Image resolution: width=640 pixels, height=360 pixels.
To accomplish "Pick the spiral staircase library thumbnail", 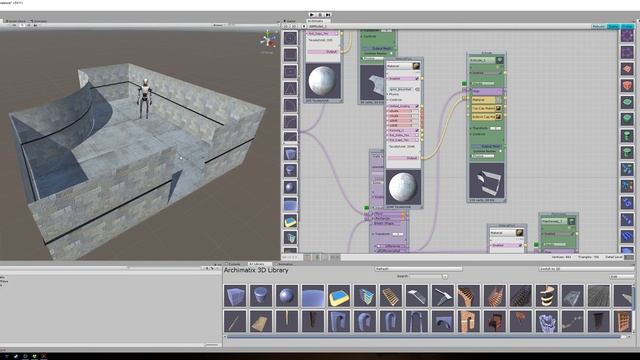I will tap(547, 296).
